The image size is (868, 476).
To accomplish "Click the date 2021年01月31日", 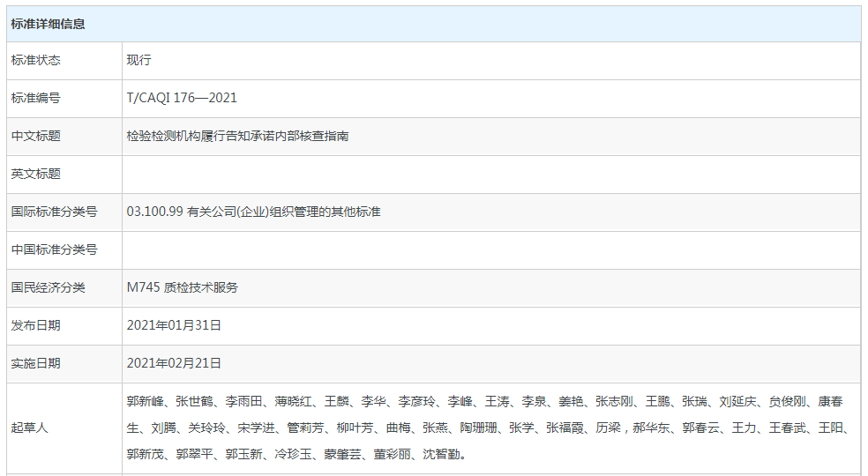I will (x=174, y=325).
